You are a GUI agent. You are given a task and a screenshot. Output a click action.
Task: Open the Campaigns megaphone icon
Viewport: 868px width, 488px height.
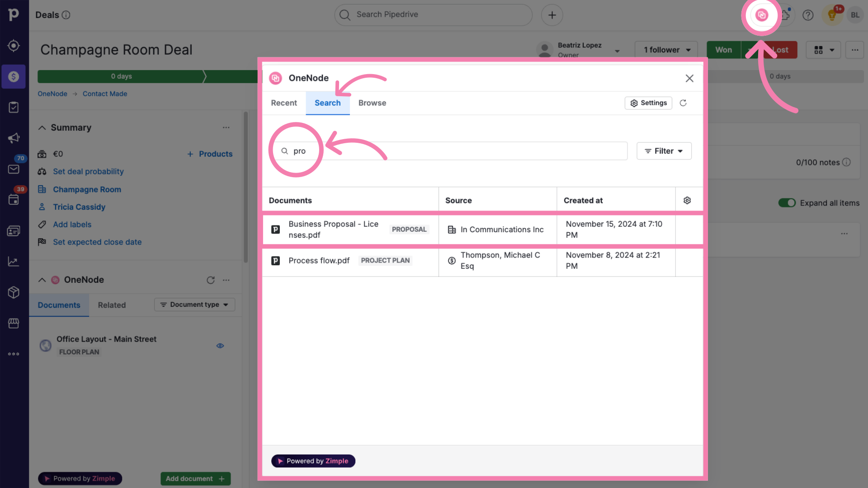point(14,138)
